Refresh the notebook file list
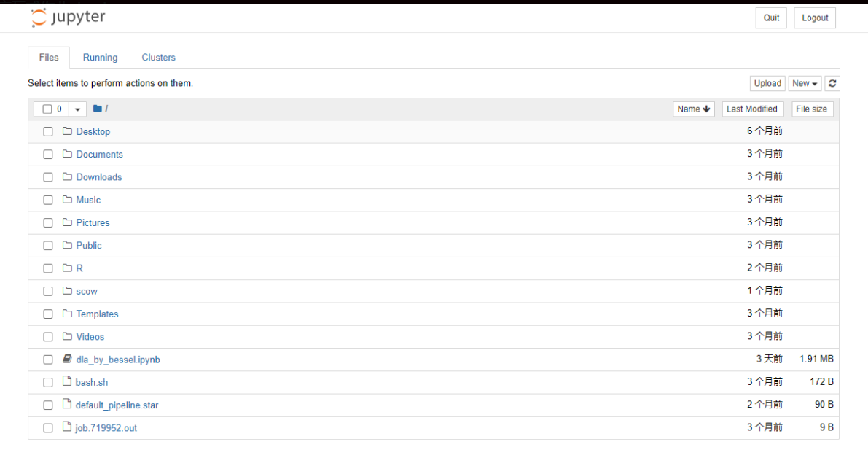Viewport: 868px width, 466px height. coord(832,83)
